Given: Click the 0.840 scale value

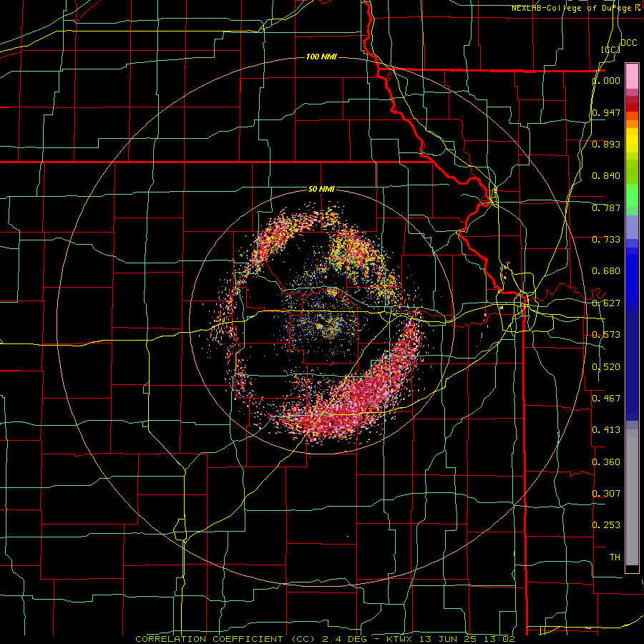Looking at the screenshot, I should pyautogui.click(x=606, y=176).
